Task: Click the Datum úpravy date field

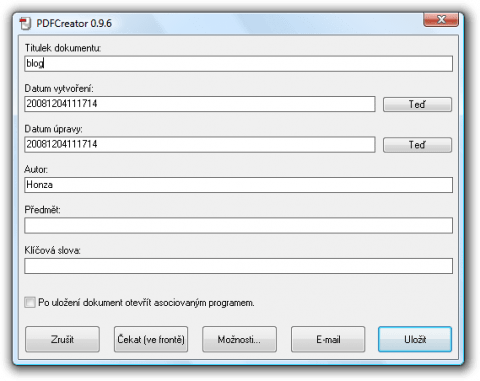Action: pyautogui.click(x=200, y=144)
